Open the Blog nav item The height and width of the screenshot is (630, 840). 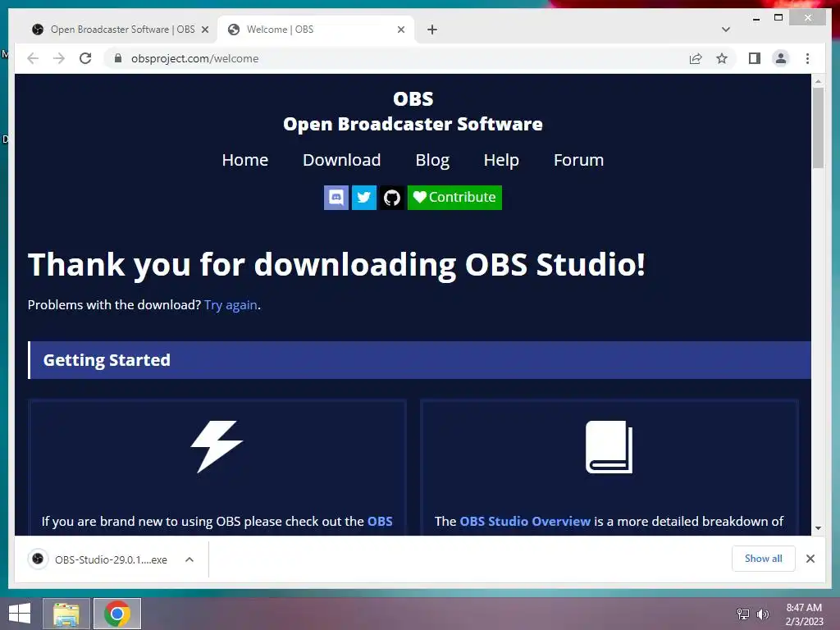coord(432,160)
